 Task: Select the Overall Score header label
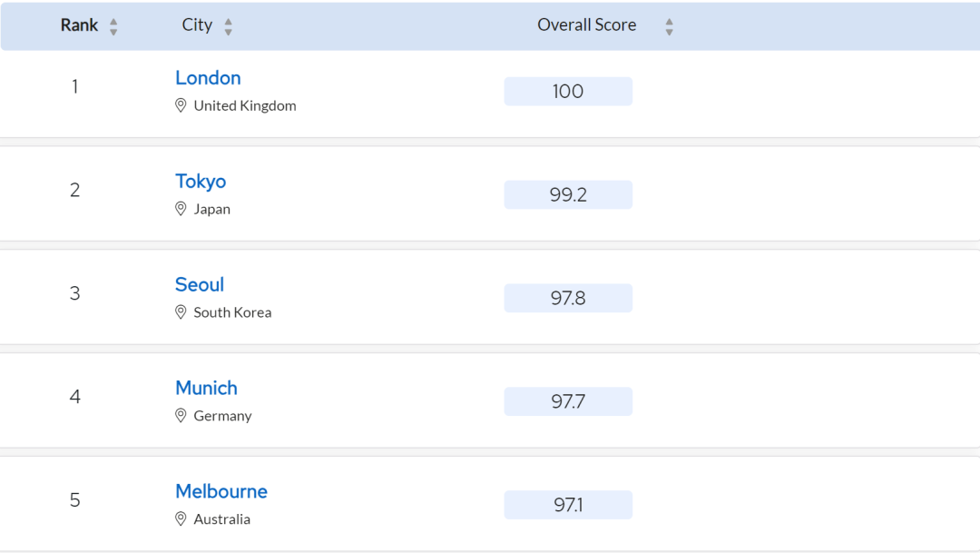pos(587,25)
